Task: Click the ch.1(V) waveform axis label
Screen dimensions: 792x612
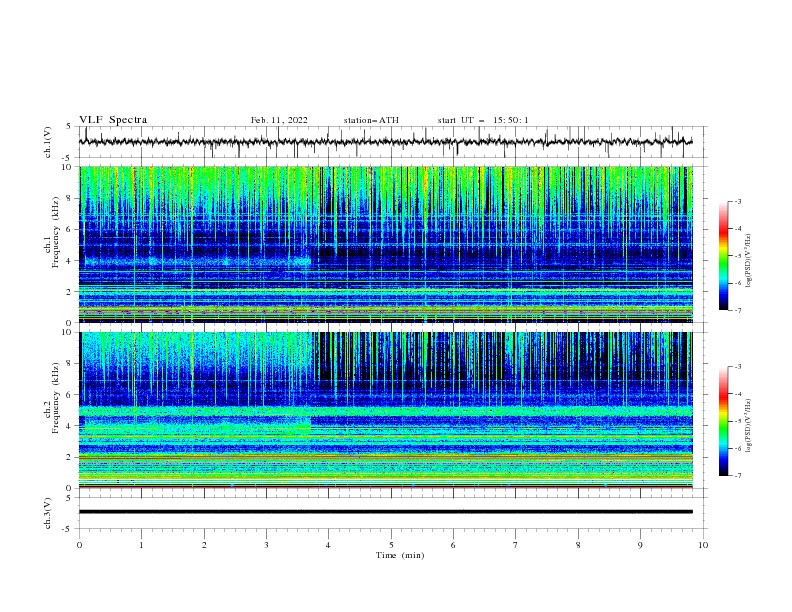Action: point(48,142)
